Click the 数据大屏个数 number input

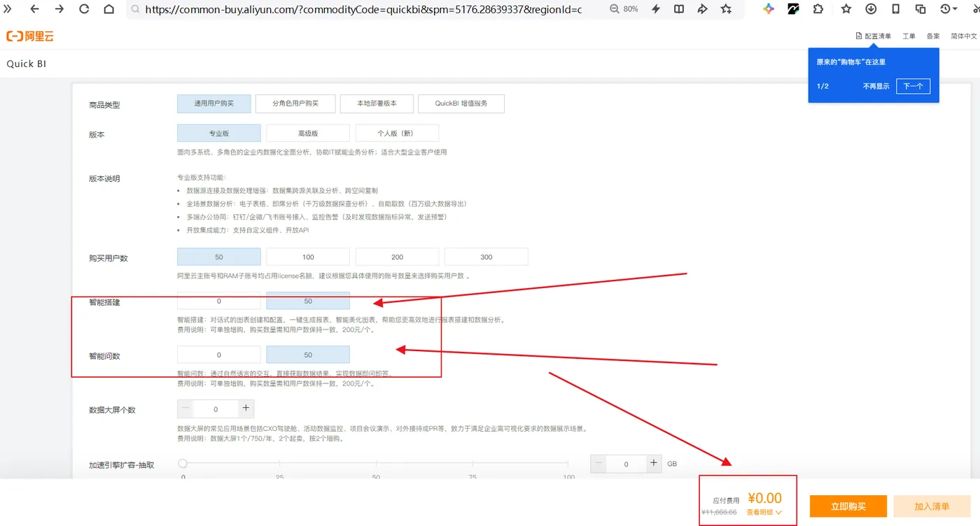216,408
